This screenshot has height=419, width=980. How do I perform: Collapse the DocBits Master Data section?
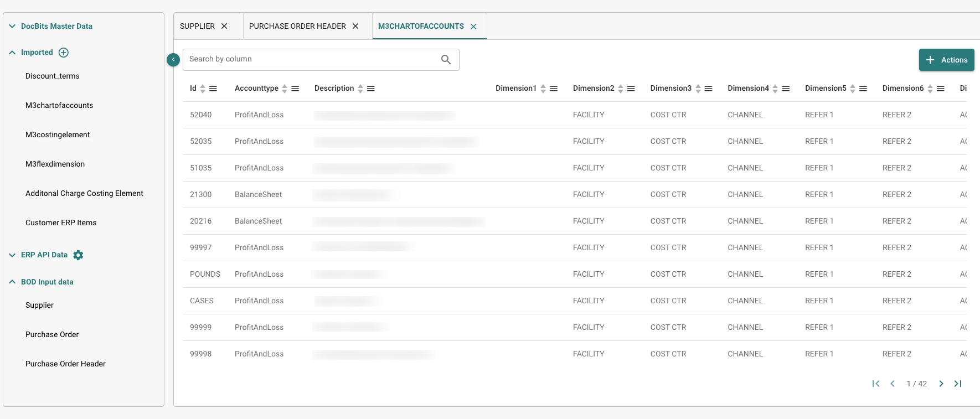click(x=12, y=26)
